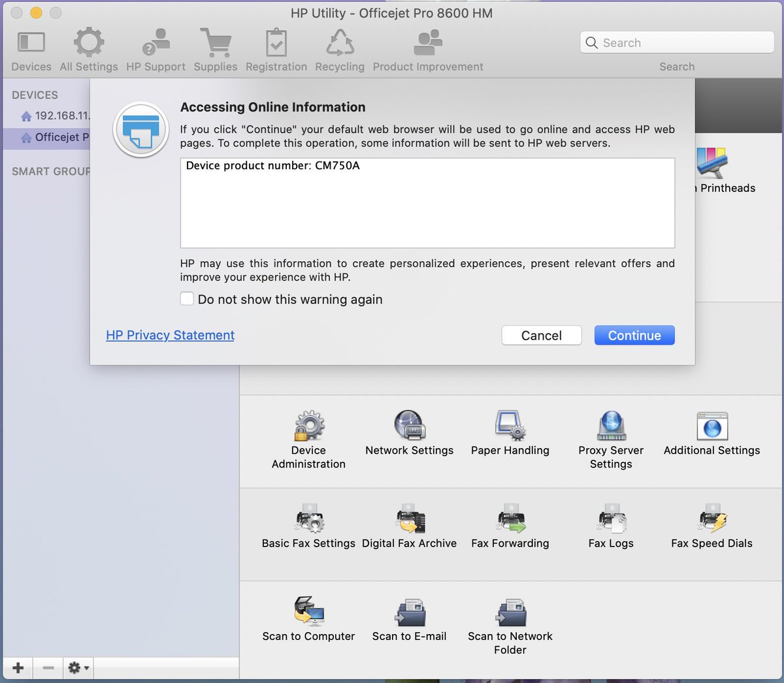
Task: Click the dialog's printer icon
Action: [141, 130]
